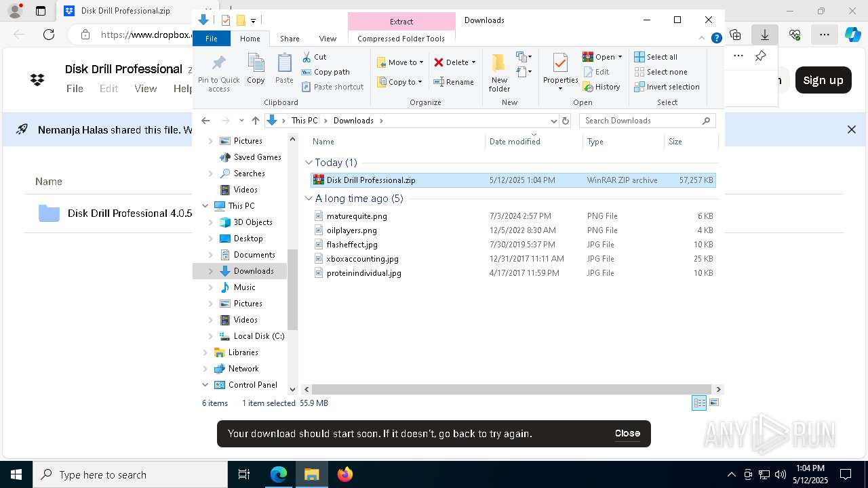
Task: Click taskbar search box
Action: [130, 474]
